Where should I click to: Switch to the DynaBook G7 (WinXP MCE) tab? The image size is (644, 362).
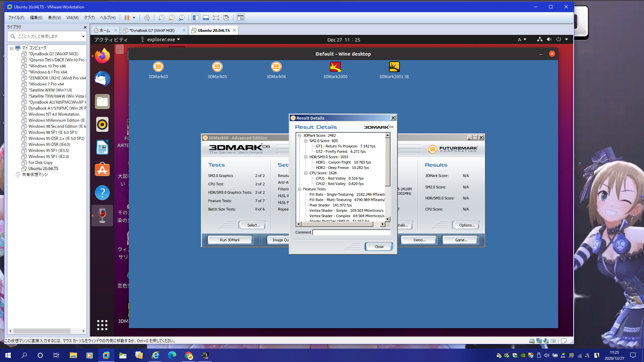pos(152,31)
